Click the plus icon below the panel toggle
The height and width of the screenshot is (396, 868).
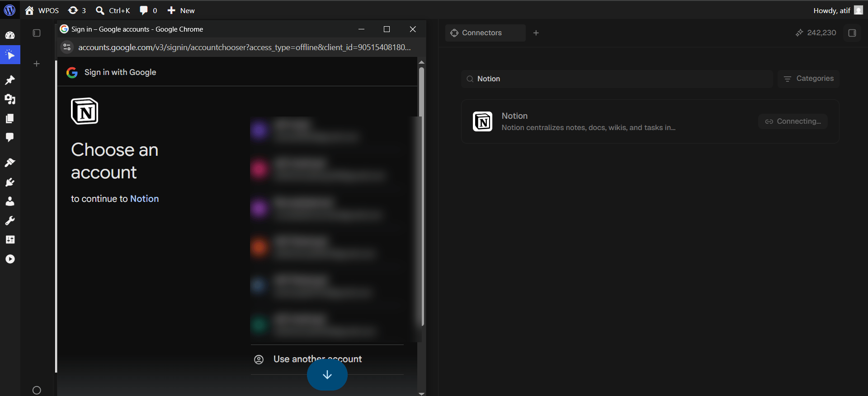37,64
